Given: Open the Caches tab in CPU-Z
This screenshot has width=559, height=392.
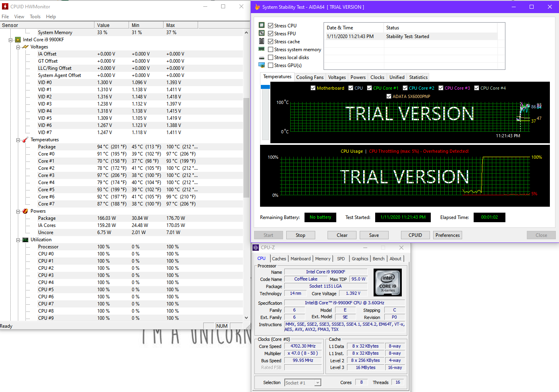Looking at the screenshot, I should pyautogui.click(x=279, y=259).
